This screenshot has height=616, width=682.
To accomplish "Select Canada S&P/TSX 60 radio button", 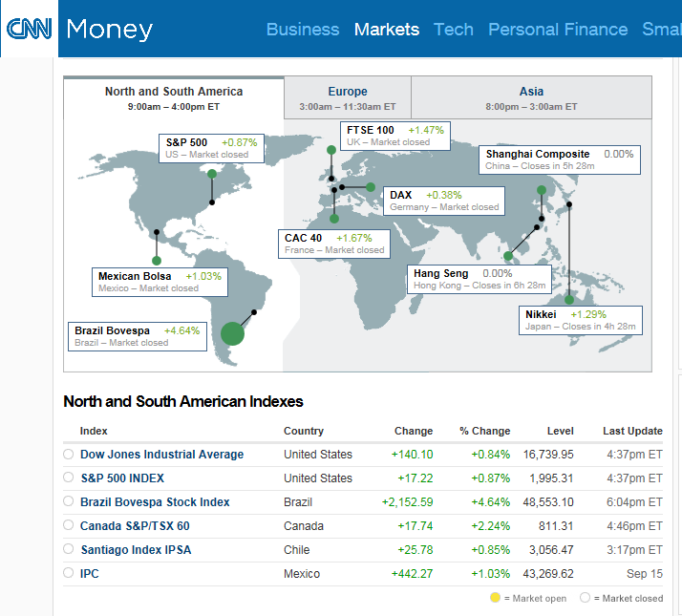I will [x=68, y=525].
